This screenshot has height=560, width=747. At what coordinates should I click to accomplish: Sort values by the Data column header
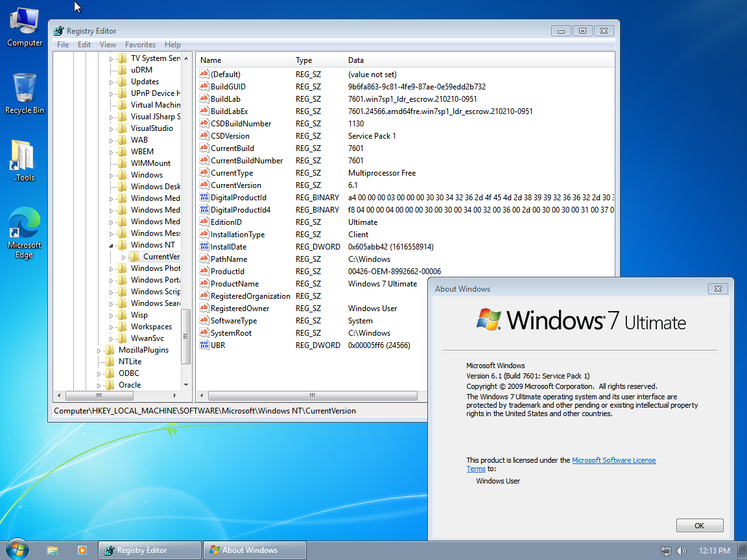tap(479, 60)
